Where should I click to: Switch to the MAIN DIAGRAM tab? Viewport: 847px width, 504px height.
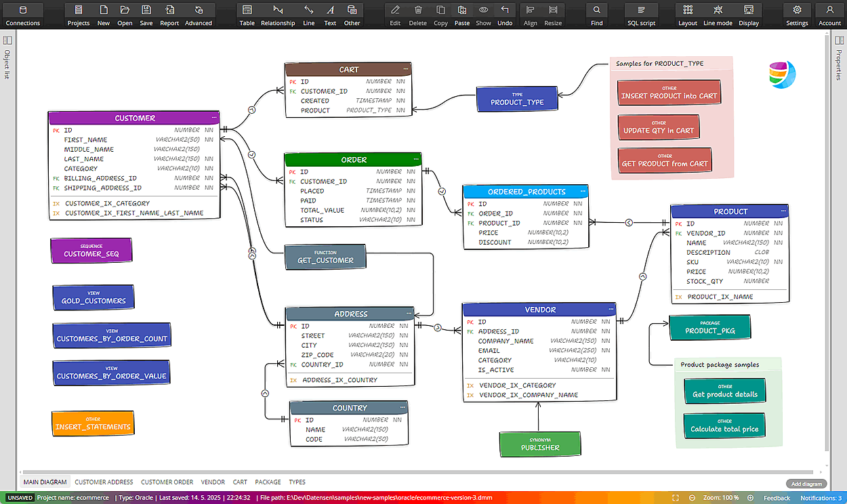(45, 482)
